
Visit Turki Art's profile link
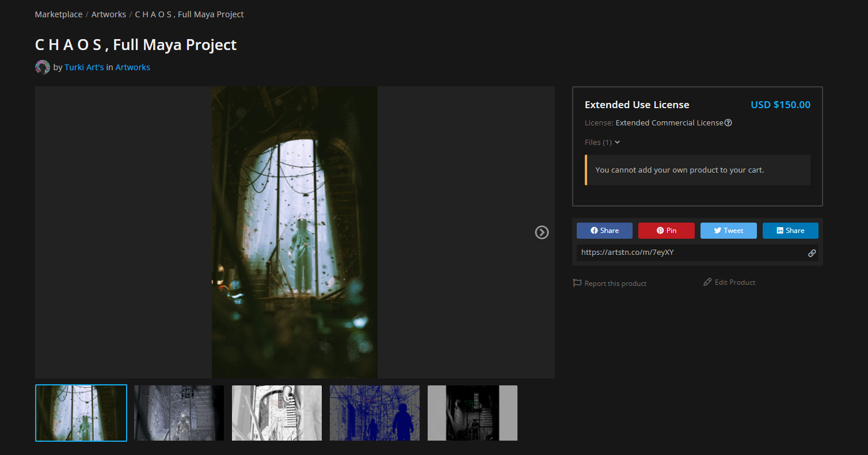pos(84,67)
